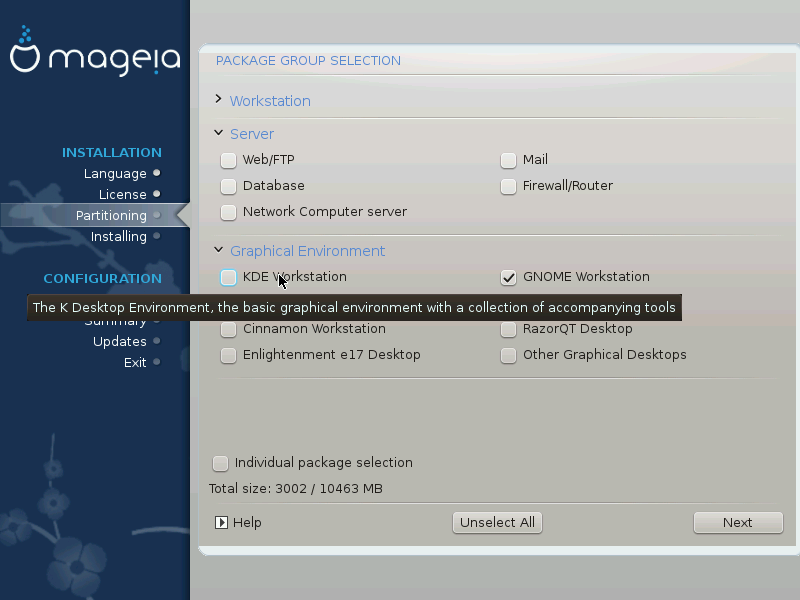Collapse the Graphical Environment group
The height and width of the screenshot is (600, 800).
coord(218,249)
